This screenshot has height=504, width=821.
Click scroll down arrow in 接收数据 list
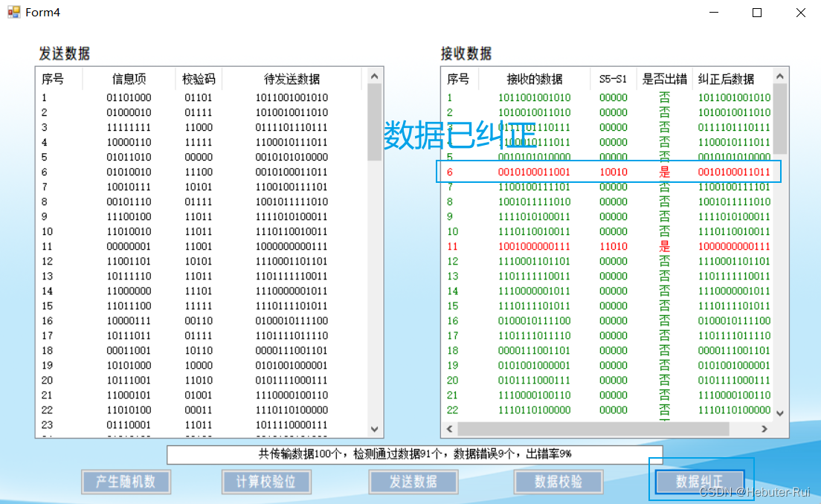click(x=779, y=413)
